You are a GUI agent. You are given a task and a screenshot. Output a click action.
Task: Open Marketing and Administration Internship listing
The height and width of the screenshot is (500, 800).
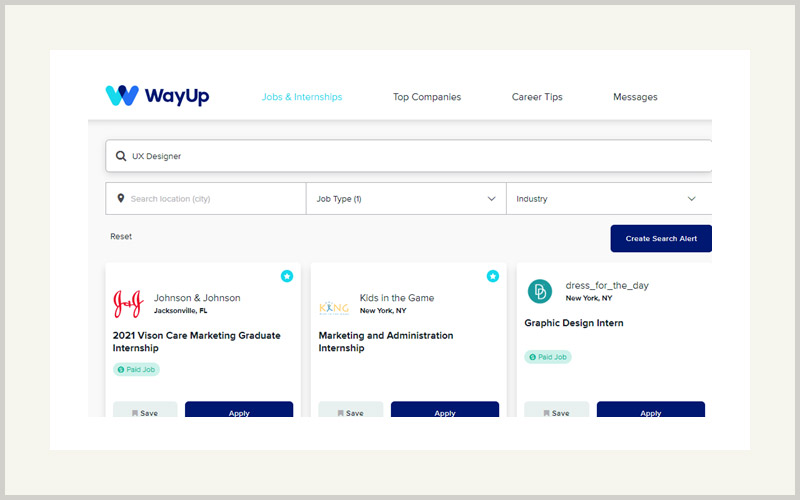[386, 342]
